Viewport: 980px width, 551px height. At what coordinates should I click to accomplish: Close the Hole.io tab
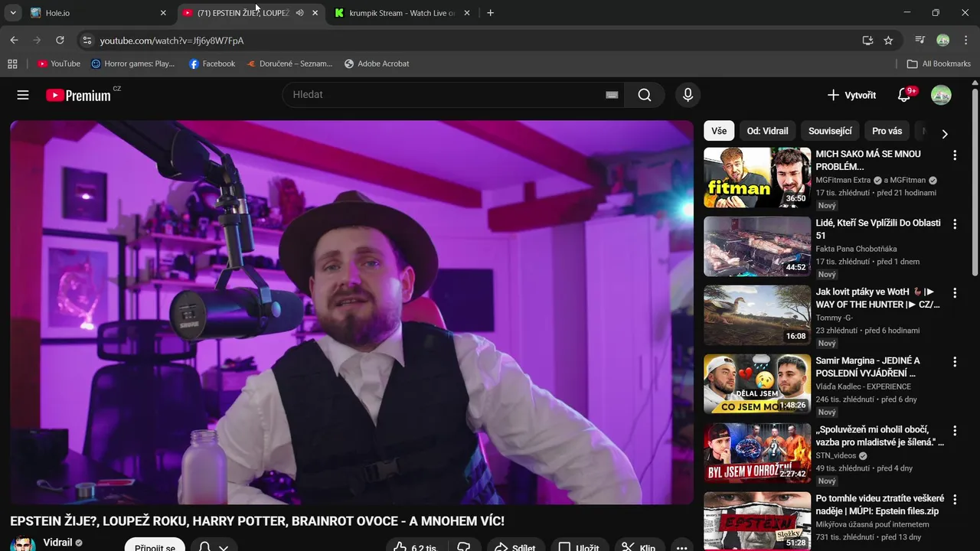[163, 13]
